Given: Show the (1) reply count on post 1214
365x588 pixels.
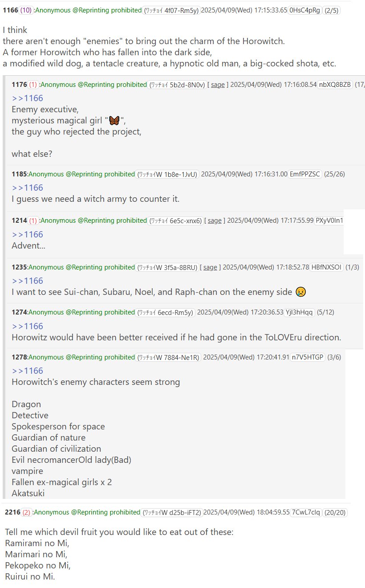Looking at the screenshot, I should pyautogui.click(x=33, y=220).
